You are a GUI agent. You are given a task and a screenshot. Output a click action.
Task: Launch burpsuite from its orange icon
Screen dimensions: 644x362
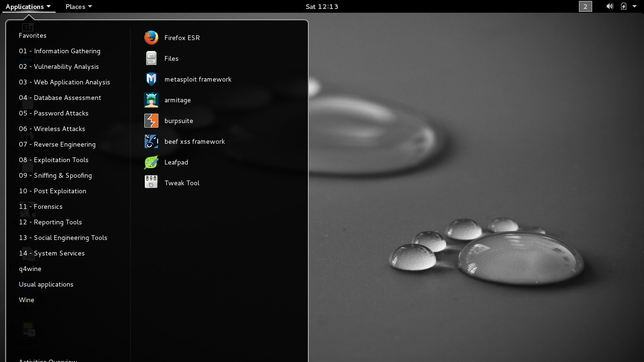coord(151,121)
